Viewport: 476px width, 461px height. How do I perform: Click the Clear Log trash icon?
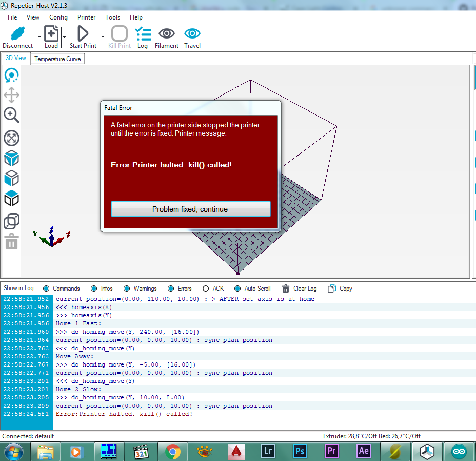(x=285, y=289)
